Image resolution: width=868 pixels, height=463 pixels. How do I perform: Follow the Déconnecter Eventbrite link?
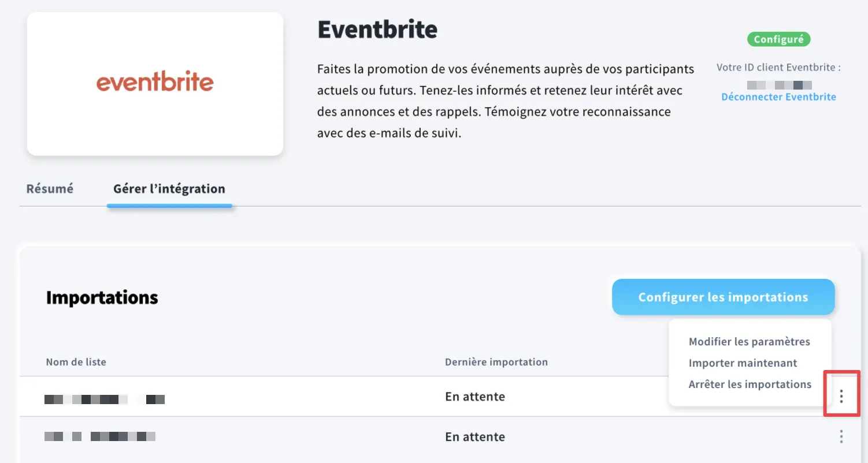779,97
